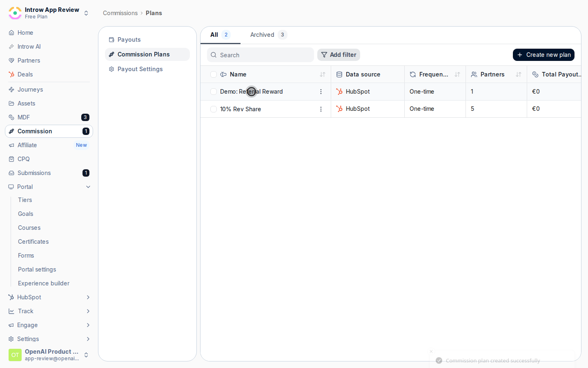The width and height of the screenshot is (588, 368).
Task: Expand the HubSpot sidebar section
Action: [88, 297]
